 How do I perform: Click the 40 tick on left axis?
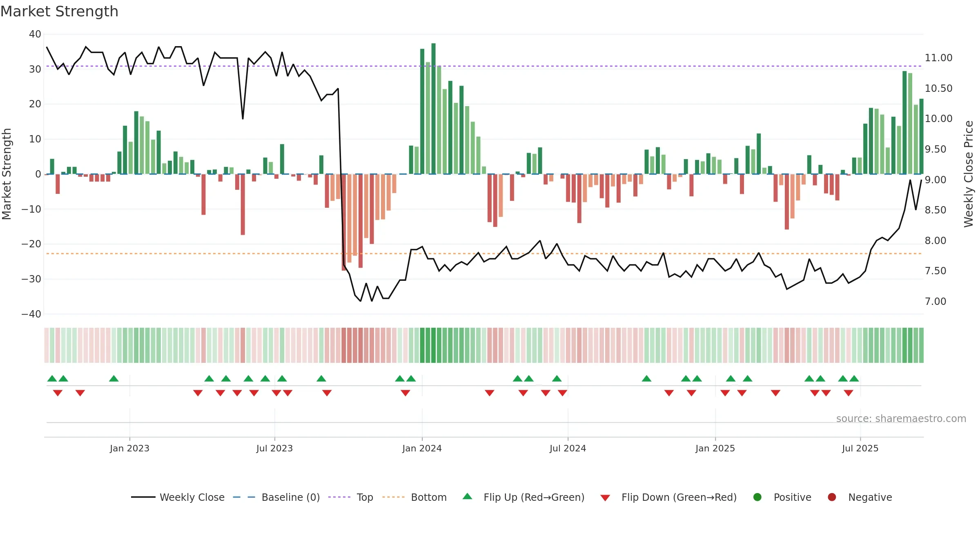tap(35, 34)
